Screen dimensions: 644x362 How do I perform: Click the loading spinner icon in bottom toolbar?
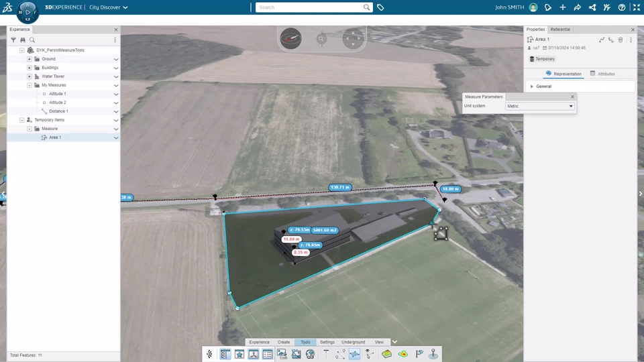pos(209,354)
